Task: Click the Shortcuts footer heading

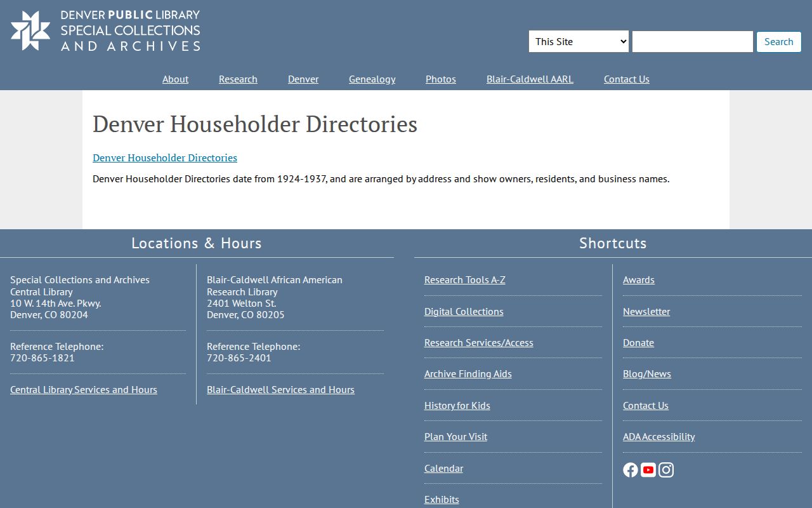Action: (613, 243)
